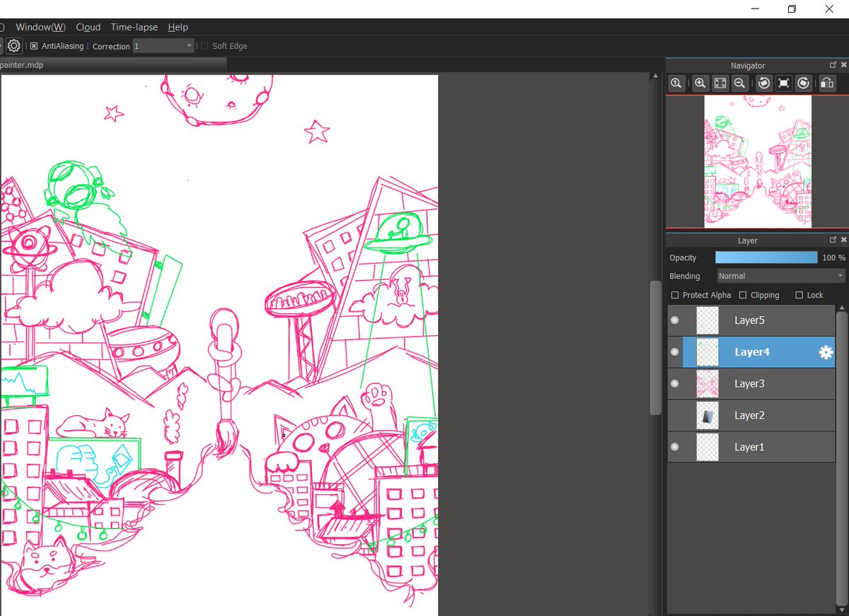Open the Correction value dropdown
The height and width of the screenshot is (616, 849).
tap(163, 46)
